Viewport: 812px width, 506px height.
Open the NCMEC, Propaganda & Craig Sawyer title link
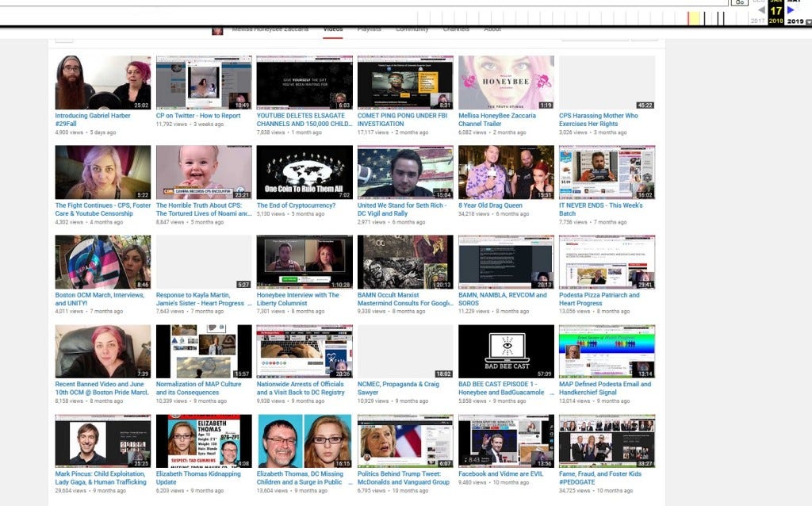tap(398, 389)
